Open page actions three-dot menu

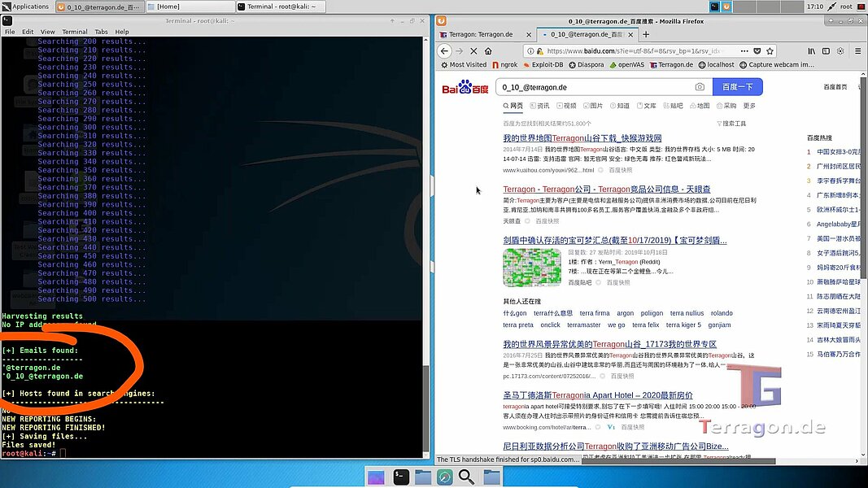click(744, 51)
